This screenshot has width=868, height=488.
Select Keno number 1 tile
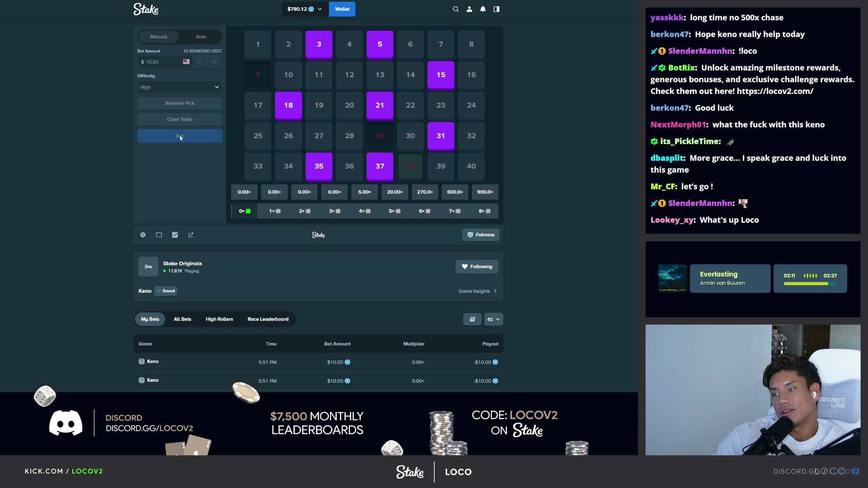pos(258,44)
